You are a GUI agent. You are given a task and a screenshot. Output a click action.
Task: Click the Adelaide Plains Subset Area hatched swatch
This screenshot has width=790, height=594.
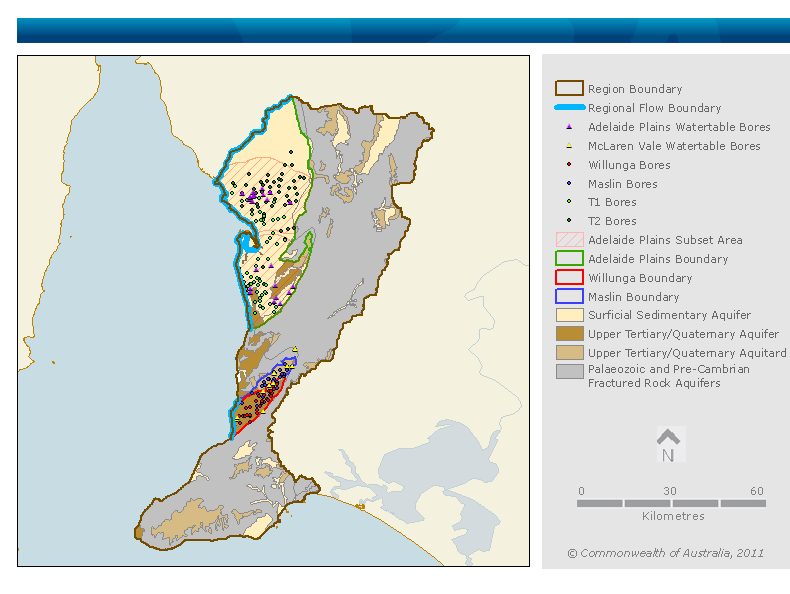pos(569,239)
